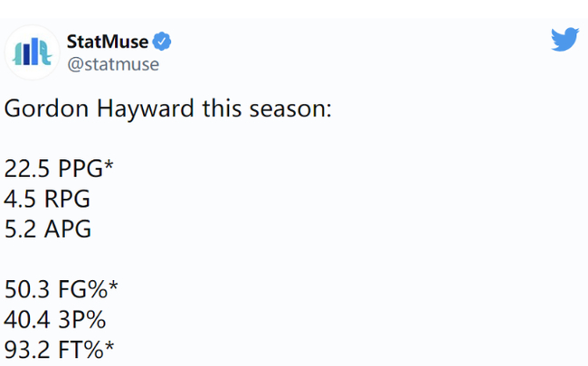Click the @statmuse handle
This screenshot has height=366, width=588.
pos(113,64)
